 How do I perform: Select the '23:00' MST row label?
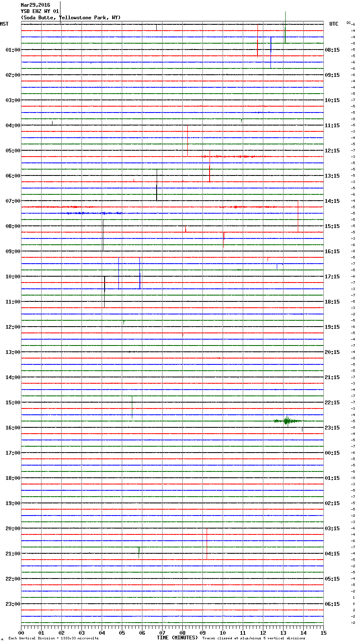pyautogui.click(x=13, y=604)
